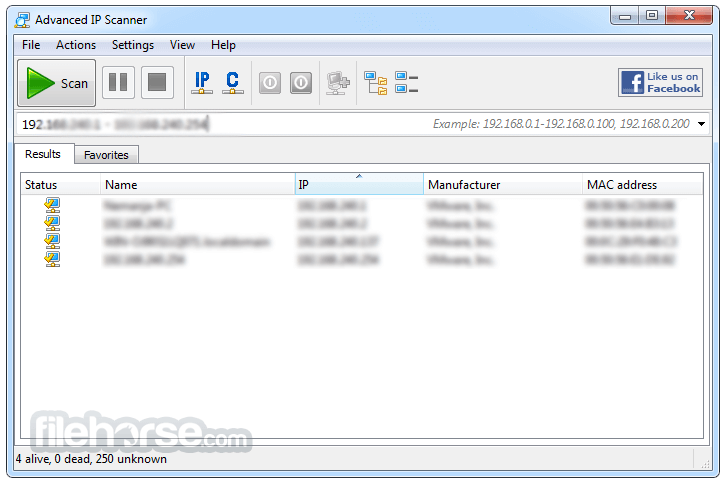Screen dimensions: 725x483
Task: Select the Results tab
Action: coord(43,154)
